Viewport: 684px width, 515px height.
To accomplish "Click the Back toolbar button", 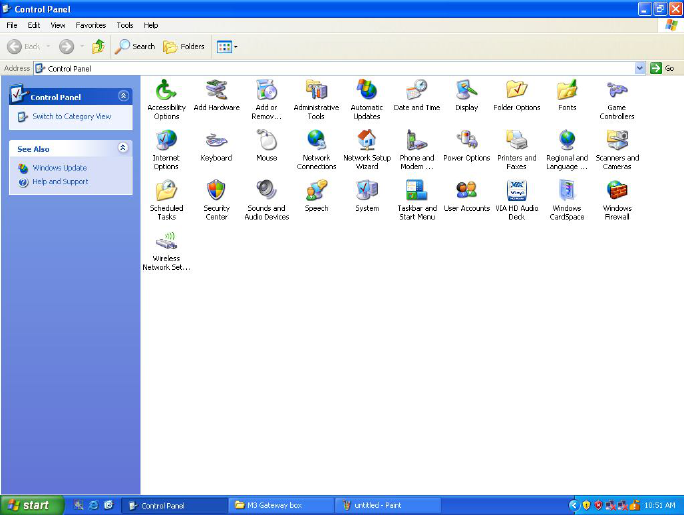I will [x=24, y=46].
